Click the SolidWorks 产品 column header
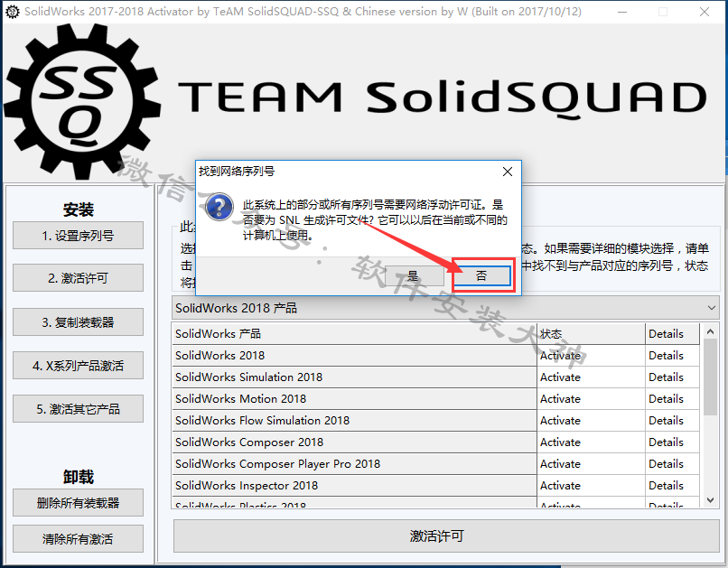 coord(354,333)
